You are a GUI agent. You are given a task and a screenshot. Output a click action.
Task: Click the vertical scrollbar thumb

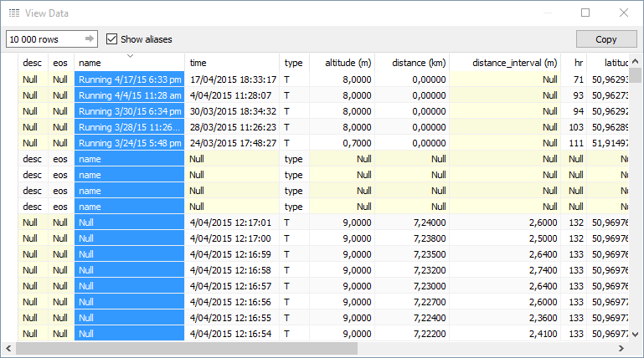pyautogui.click(x=636, y=75)
